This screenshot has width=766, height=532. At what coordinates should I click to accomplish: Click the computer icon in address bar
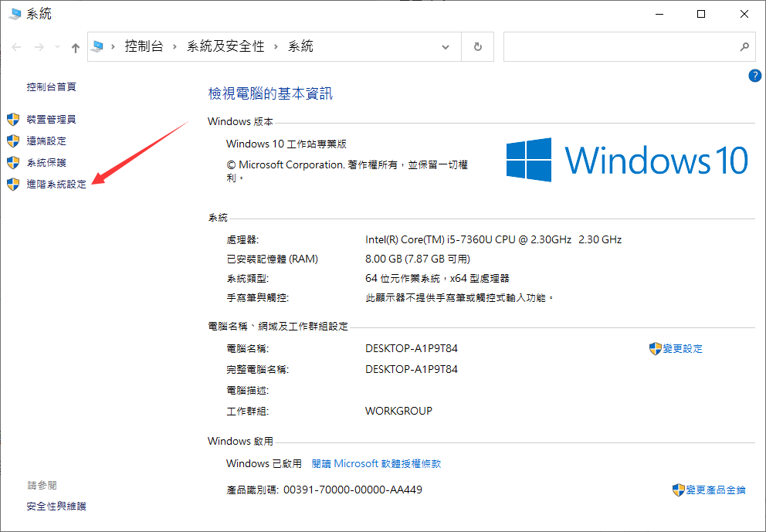(97, 46)
